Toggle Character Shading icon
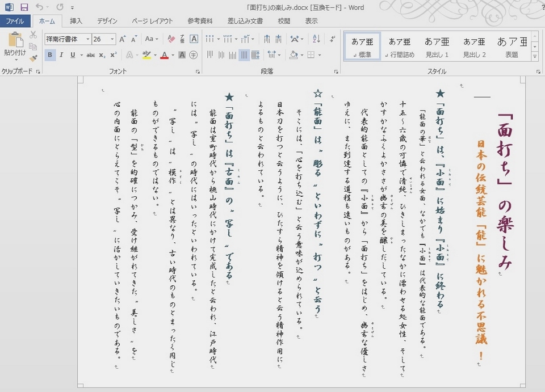The image size is (545, 392). click(x=182, y=55)
